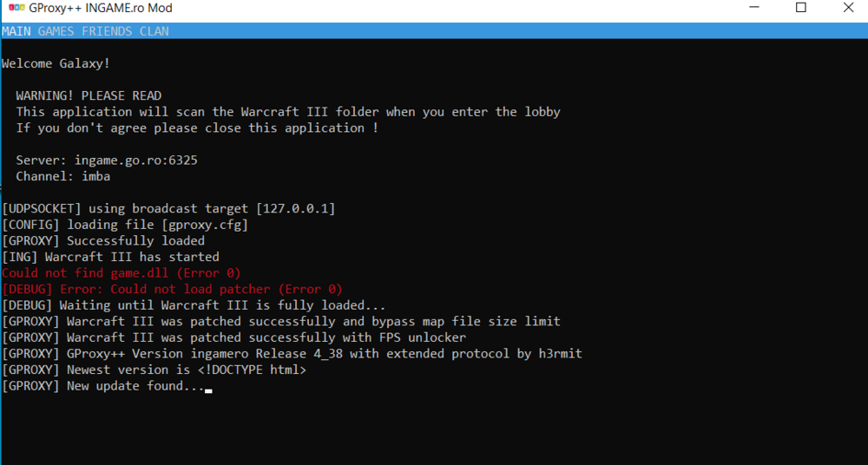868x465 pixels.
Task: Open the GAMES tab
Action: tap(56, 31)
